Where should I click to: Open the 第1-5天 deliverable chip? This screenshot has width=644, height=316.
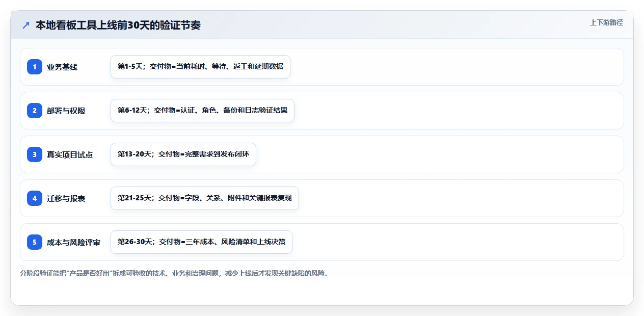(200, 67)
